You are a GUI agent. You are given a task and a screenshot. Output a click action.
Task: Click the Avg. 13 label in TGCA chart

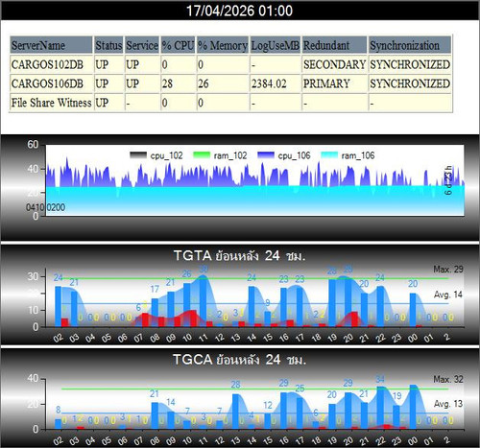(448, 404)
